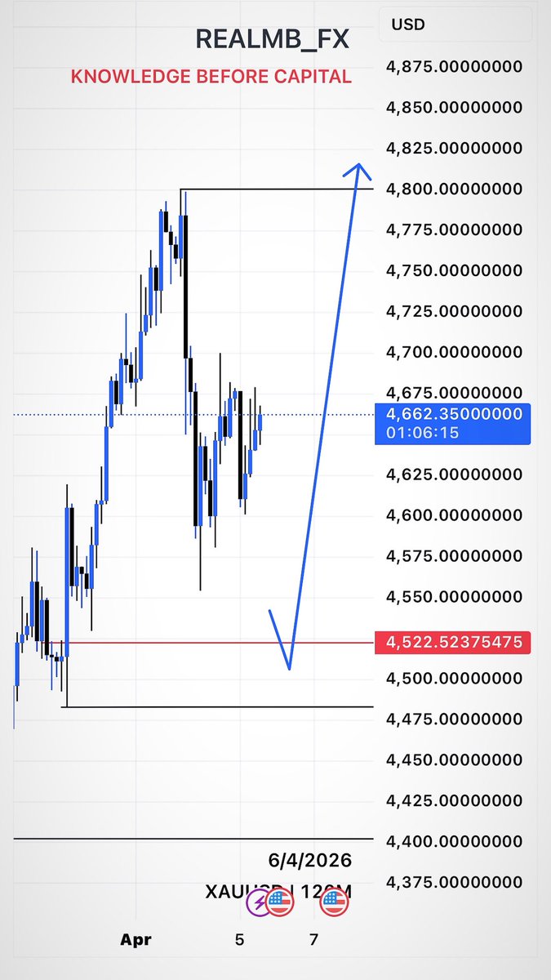Click the 4,675.00000000 price scale label

[454, 394]
